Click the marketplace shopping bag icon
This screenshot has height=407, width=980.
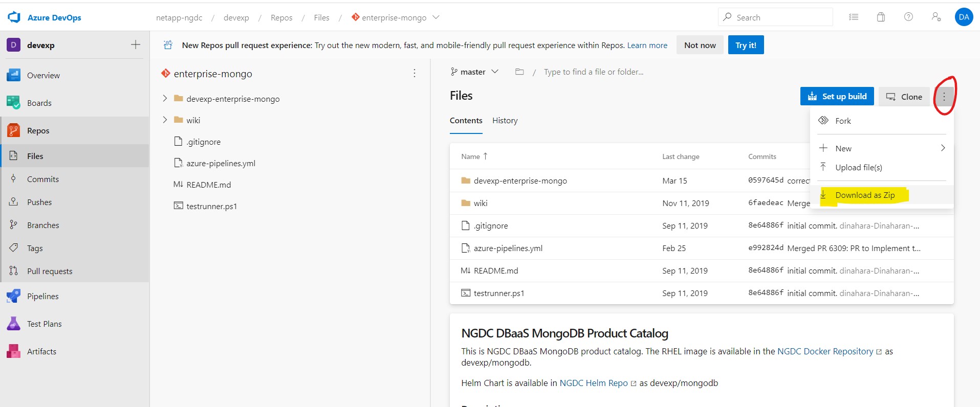tap(881, 17)
